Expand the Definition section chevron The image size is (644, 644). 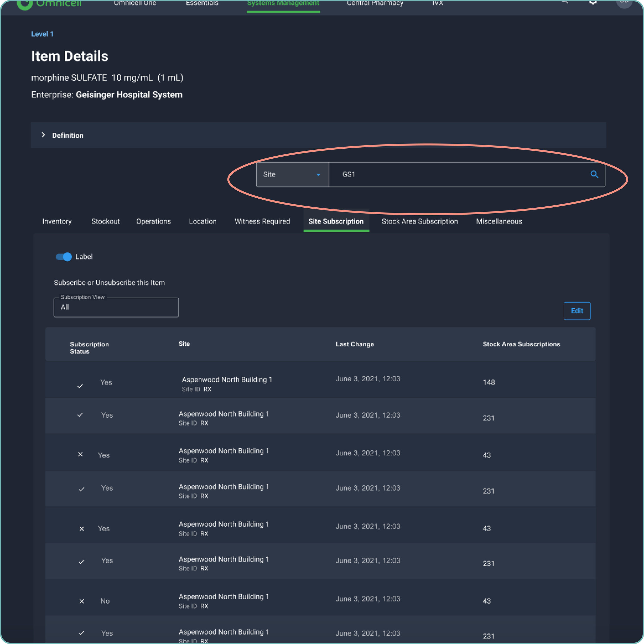coord(43,135)
